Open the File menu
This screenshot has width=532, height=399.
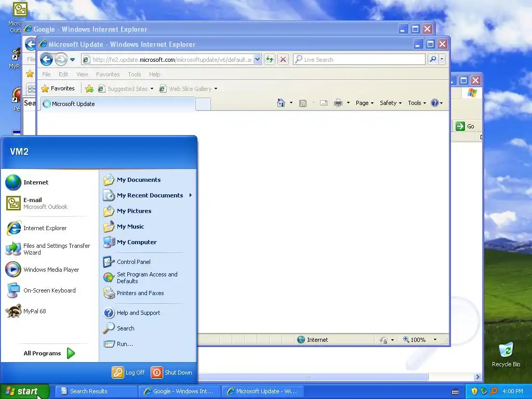[46, 74]
